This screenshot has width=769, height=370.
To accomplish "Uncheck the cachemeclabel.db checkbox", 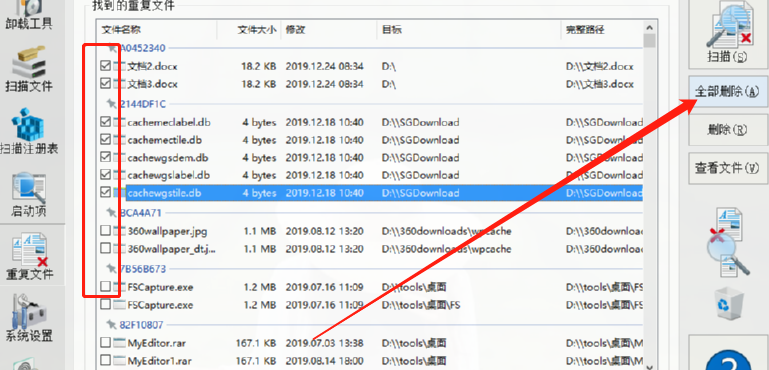I will coord(105,122).
